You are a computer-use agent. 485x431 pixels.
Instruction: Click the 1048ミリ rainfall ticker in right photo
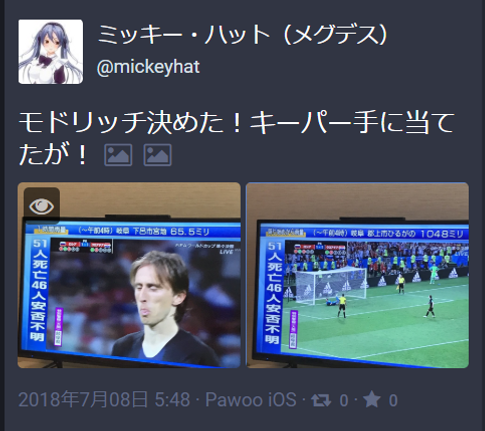[x=442, y=234]
